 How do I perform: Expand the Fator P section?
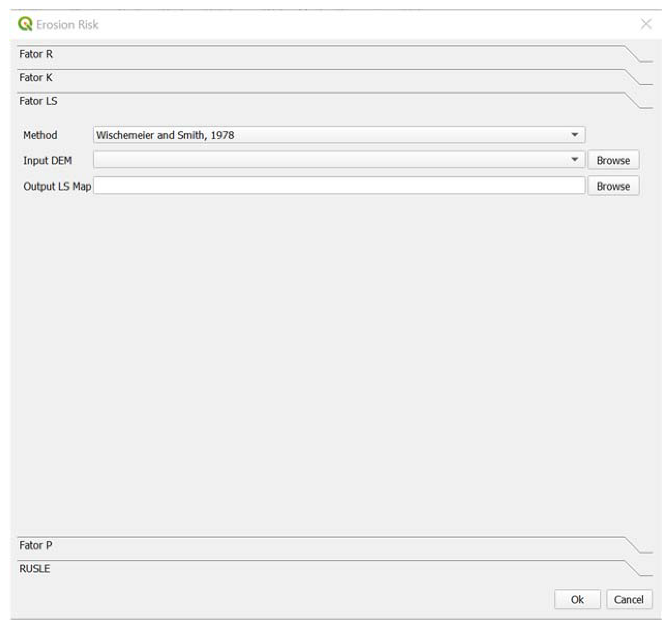click(35, 545)
